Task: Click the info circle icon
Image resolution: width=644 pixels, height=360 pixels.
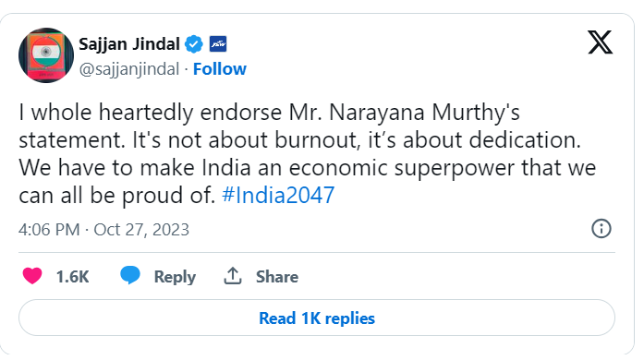Action: click(601, 229)
